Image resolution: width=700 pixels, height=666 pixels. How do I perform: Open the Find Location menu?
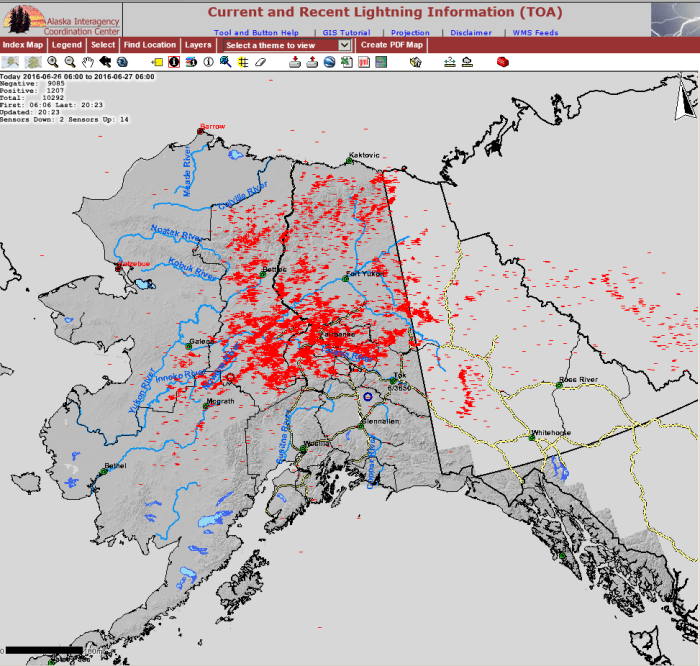(x=150, y=45)
